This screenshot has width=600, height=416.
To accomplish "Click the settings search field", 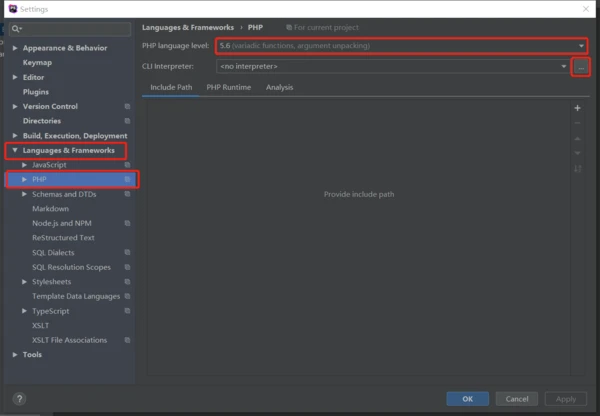I will coord(70,29).
